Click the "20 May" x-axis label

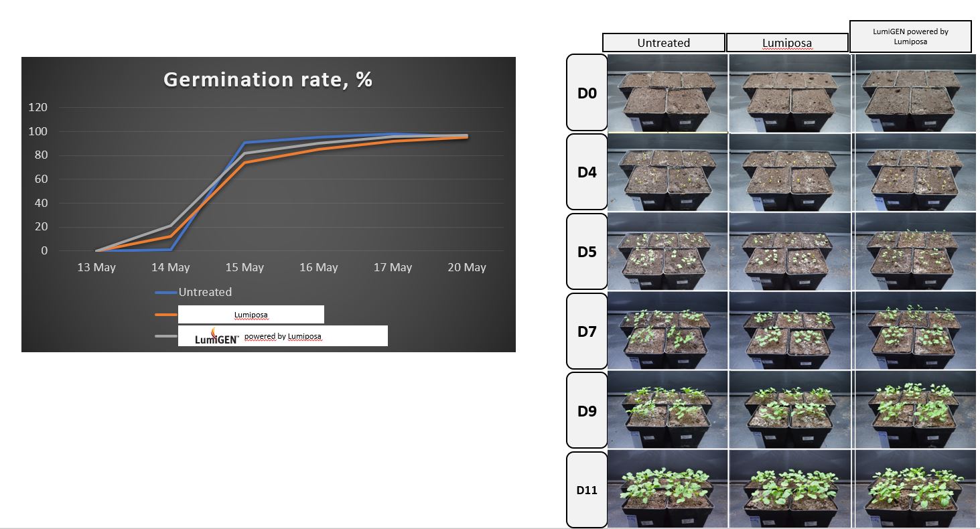coord(466,267)
